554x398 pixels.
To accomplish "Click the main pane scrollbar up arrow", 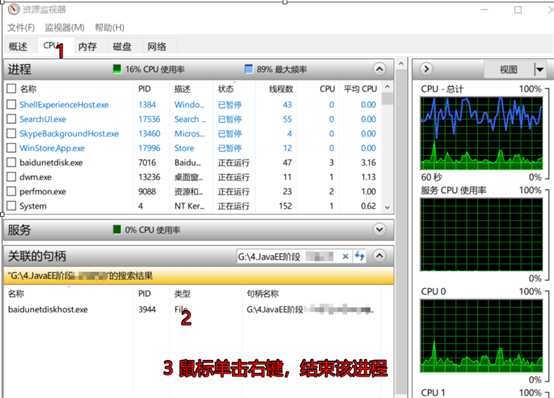I will [x=401, y=64].
